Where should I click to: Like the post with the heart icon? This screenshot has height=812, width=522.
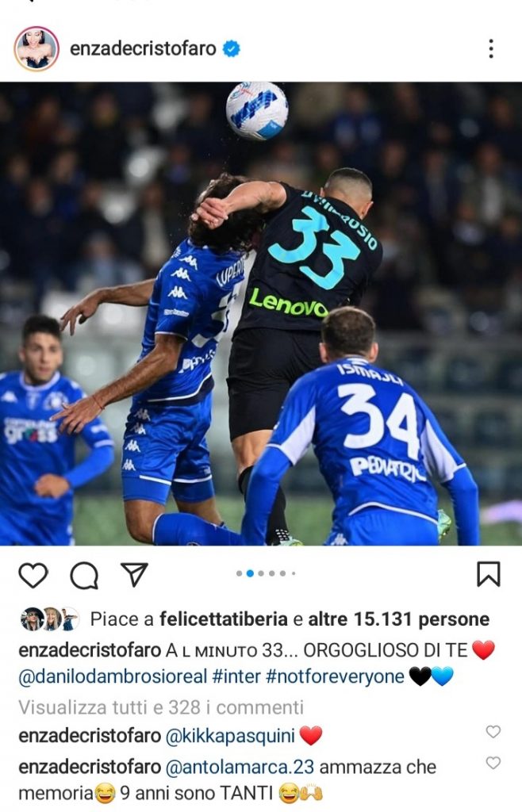point(33,575)
